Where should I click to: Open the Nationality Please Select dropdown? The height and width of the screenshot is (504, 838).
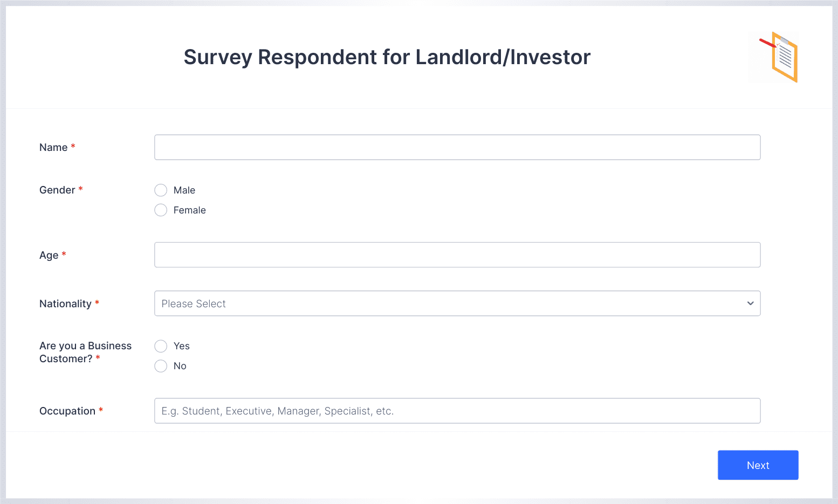point(457,303)
